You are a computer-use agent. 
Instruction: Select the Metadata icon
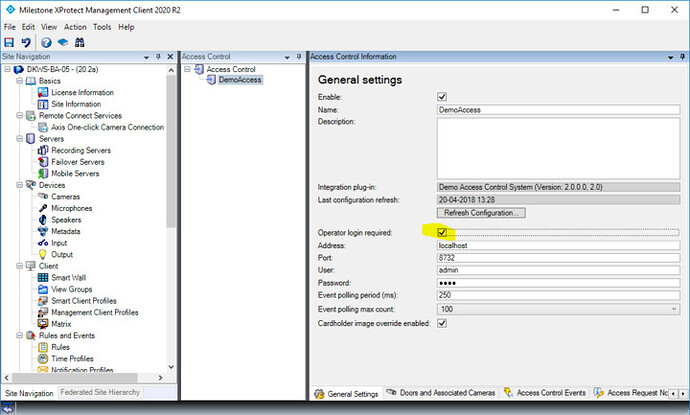[x=43, y=231]
